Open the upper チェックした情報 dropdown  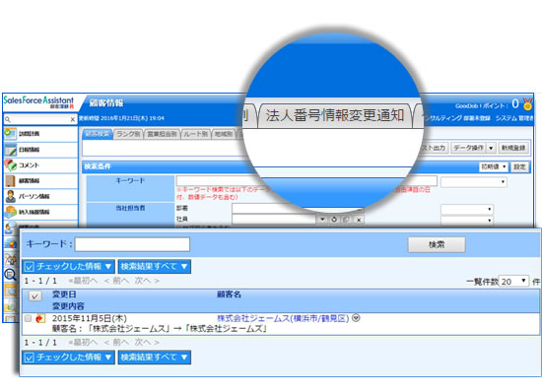click(x=68, y=266)
